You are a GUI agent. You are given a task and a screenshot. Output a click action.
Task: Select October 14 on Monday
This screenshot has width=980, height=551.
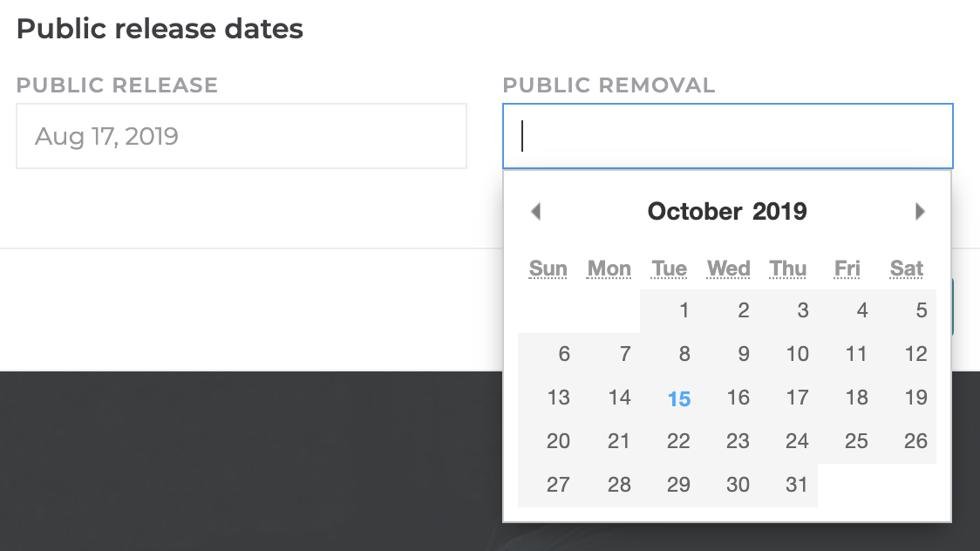pyautogui.click(x=619, y=398)
